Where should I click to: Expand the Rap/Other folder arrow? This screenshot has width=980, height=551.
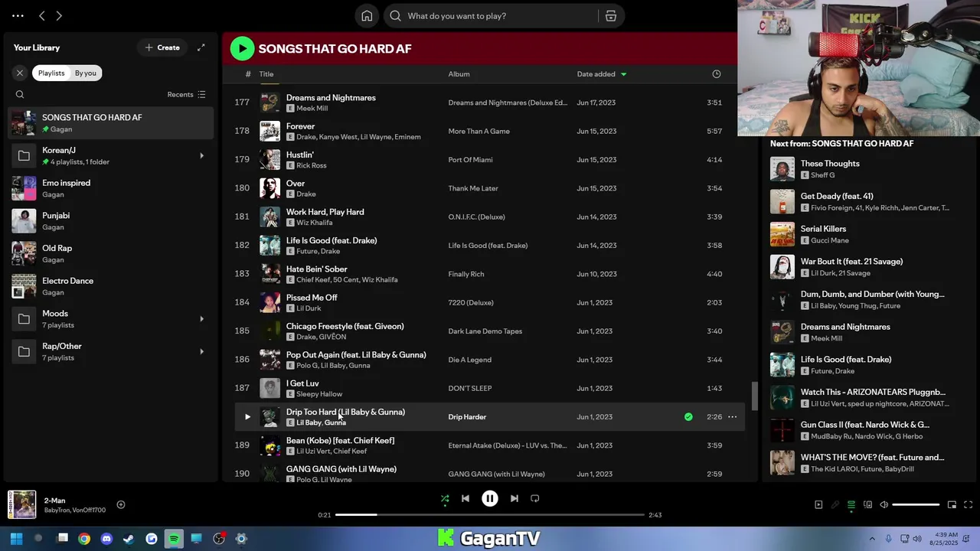[201, 351]
